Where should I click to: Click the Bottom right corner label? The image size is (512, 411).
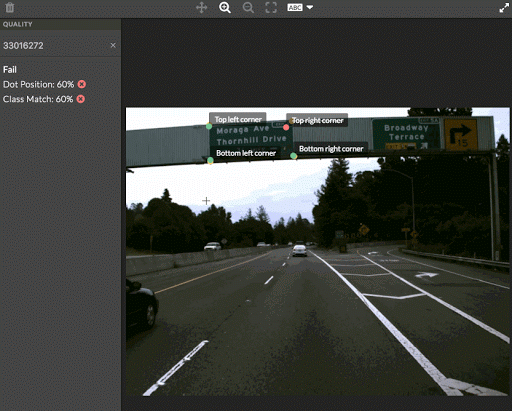click(x=331, y=149)
